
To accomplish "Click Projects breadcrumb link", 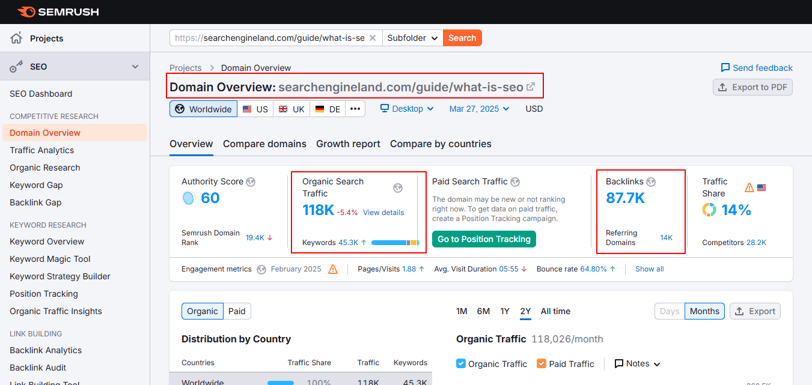I will [185, 68].
